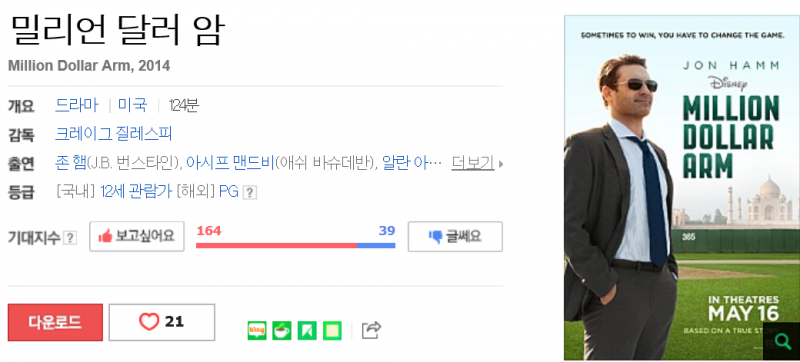
Task: Click the Million Dollar Arm poster
Action: coord(682,188)
